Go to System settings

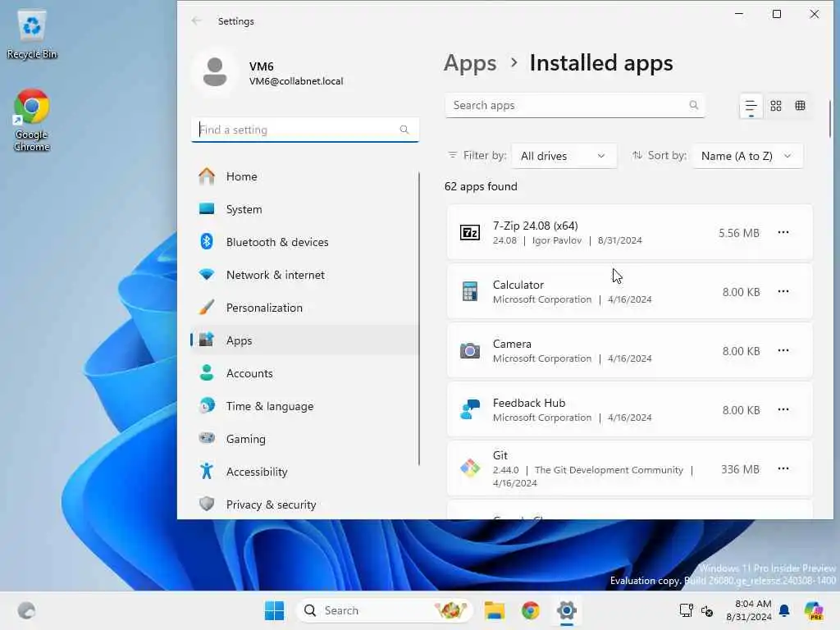[x=304, y=209]
